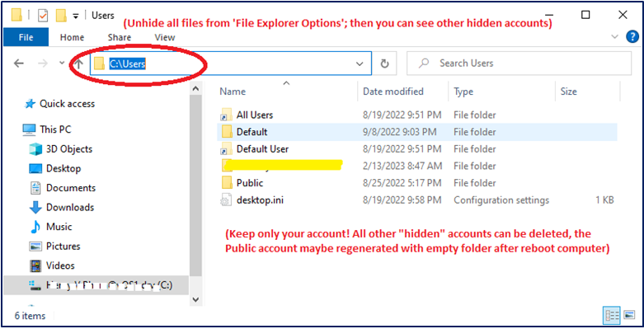644x329 pixels.
Task: Switch to large icons view in status bar
Action: point(629,316)
